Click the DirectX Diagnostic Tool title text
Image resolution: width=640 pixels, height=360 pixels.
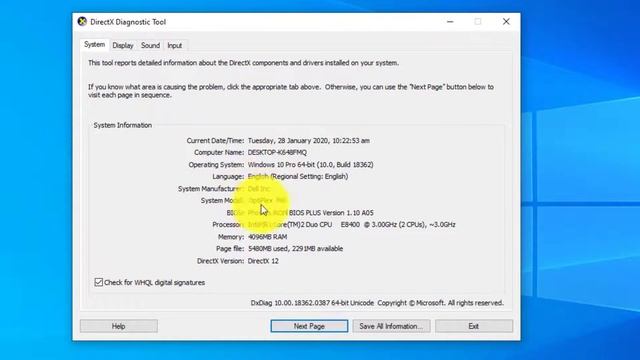[x=128, y=22]
